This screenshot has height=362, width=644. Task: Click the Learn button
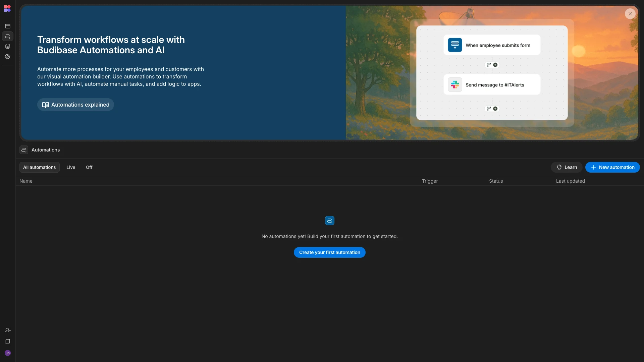coord(567,167)
